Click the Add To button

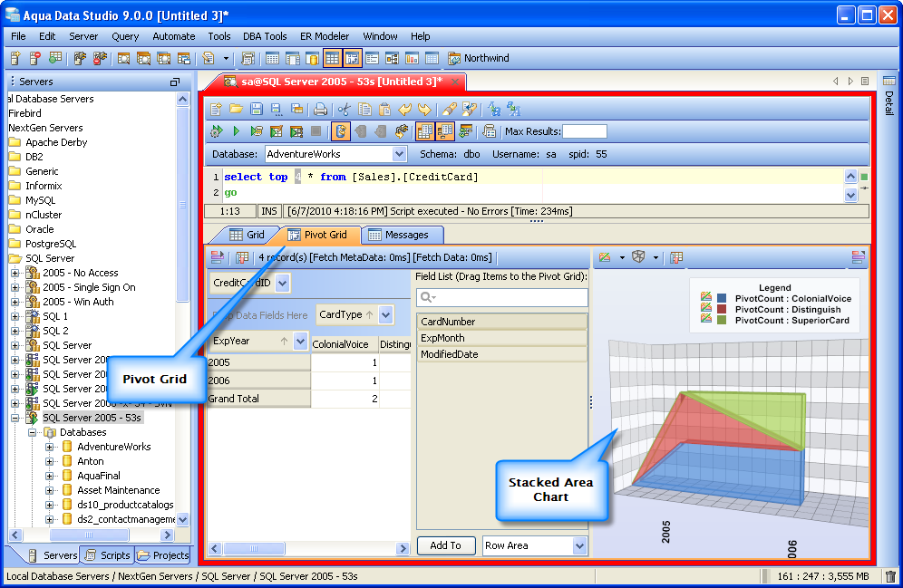tap(446, 545)
